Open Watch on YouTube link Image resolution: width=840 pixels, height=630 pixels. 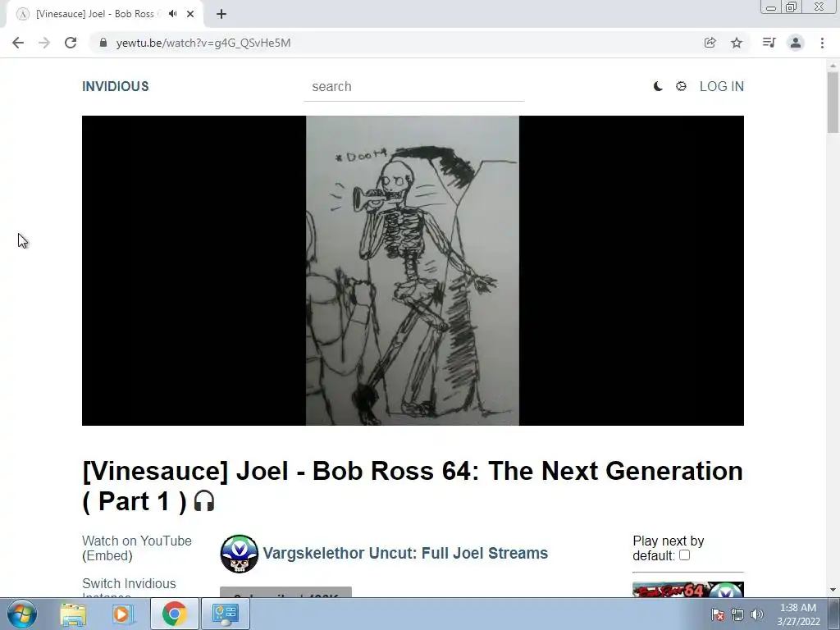click(x=137, y=541)
